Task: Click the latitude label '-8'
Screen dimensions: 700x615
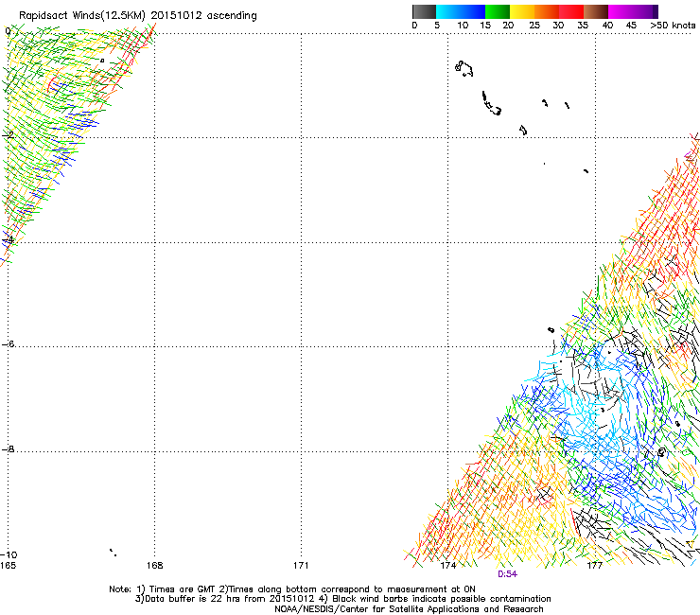Action: (8, 448)
